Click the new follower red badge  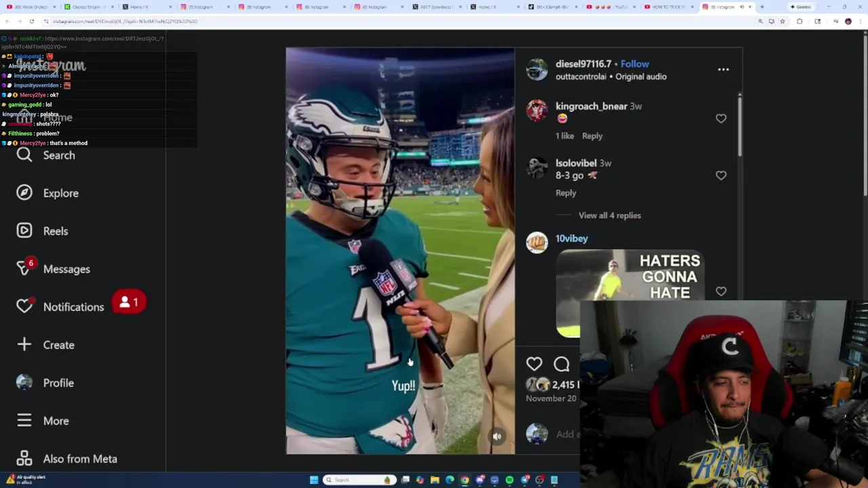click(x=129, y=302)
